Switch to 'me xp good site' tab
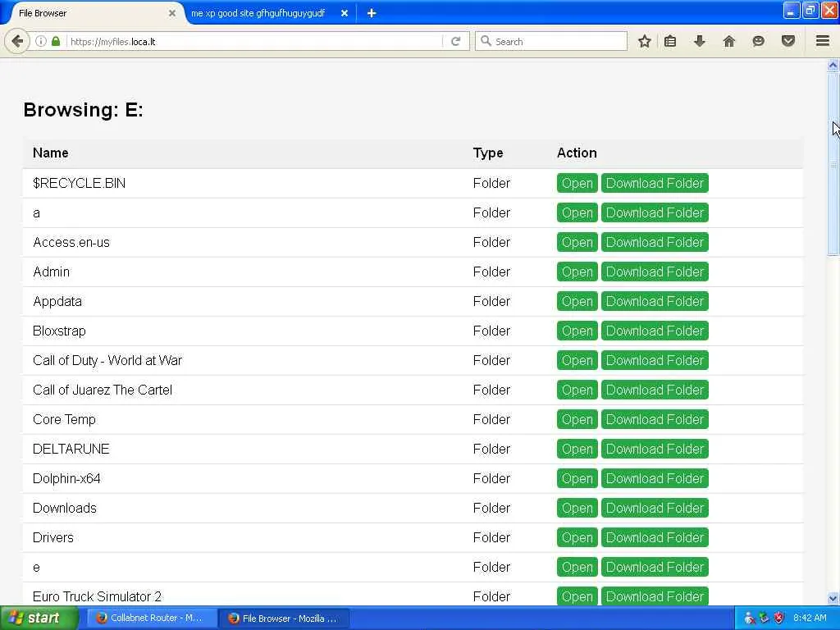840x630 pixels. point(258,13)
